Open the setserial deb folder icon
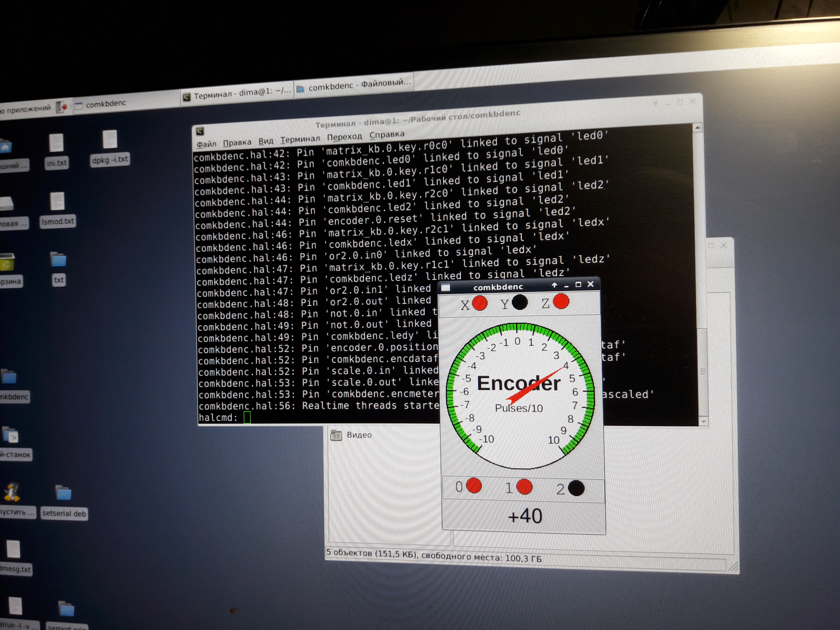 [63, 493]
